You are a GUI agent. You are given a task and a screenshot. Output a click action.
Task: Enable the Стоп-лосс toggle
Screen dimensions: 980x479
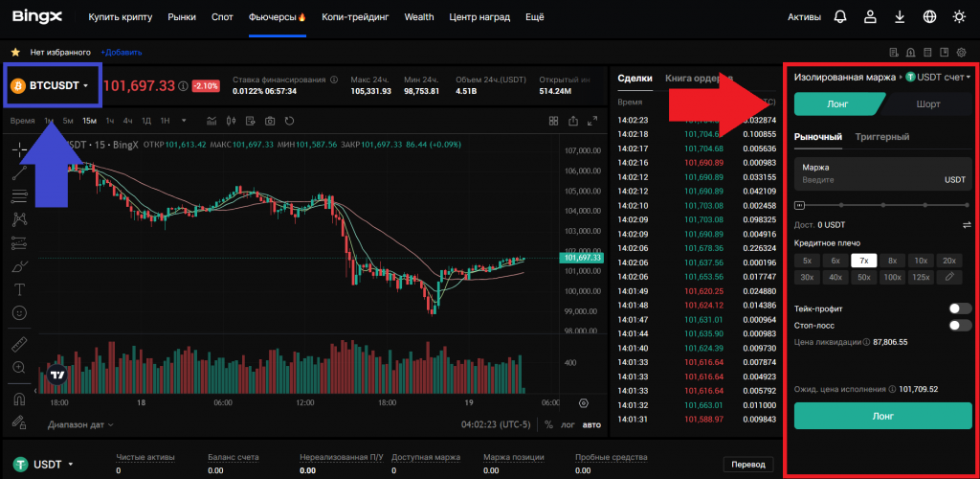click(959, 326)
